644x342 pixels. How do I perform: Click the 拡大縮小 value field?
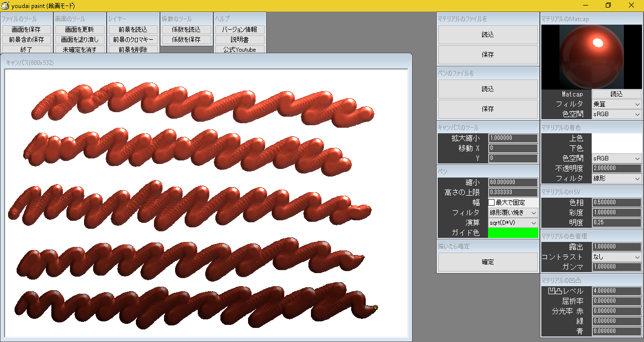pyautogui.click(x=513, y=138)
